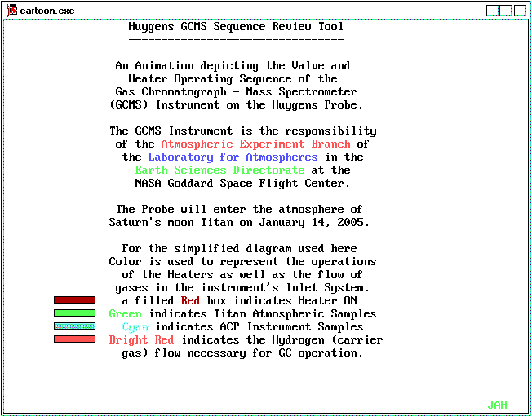Click the cyan word "Cyan"
The image size is (532, 417).
tap(135, 327)
